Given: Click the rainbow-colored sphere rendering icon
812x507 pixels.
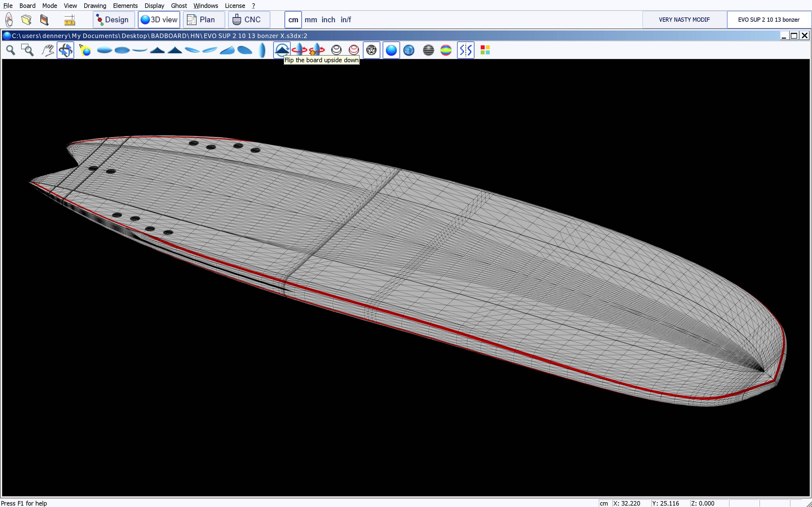Looking at the screenshot, I should coord(446,50).
